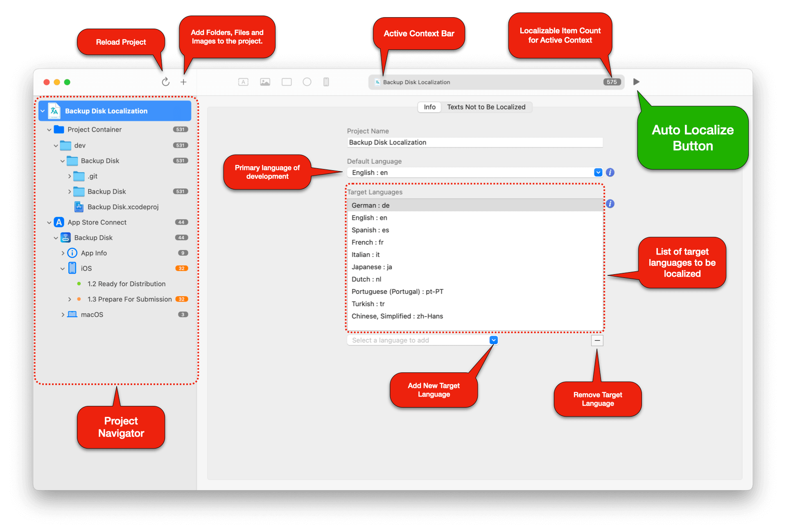Select Dutch : nl target language
This screenshot has height=532, width=786.
[475, 279]
